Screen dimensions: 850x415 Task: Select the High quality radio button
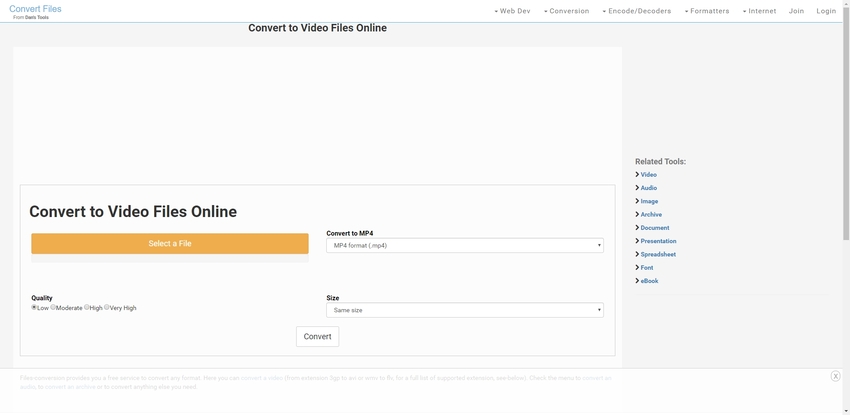click(87, 307)
